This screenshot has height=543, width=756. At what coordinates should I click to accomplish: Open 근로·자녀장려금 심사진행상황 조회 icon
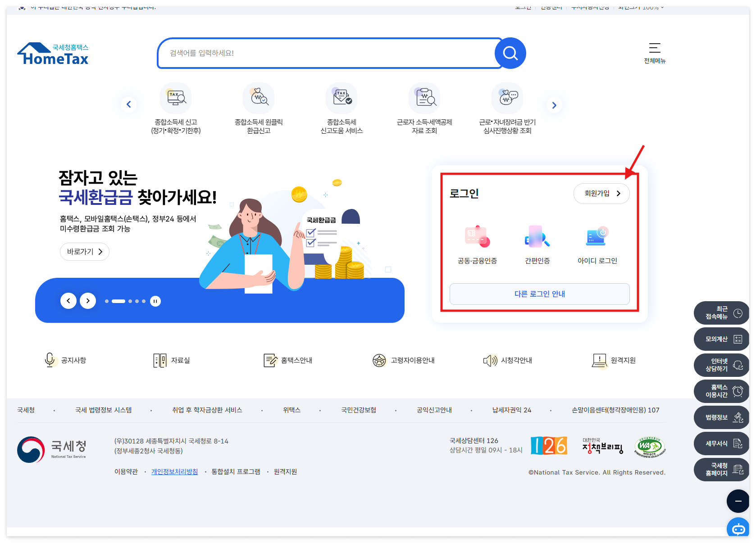pyautogui.click(x=507, y=98)
